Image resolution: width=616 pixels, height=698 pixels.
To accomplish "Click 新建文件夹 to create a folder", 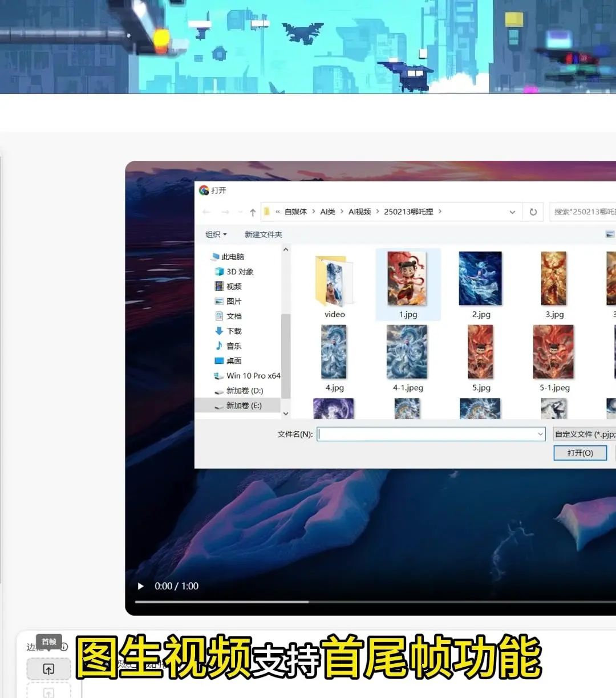I will coord(263,234).
